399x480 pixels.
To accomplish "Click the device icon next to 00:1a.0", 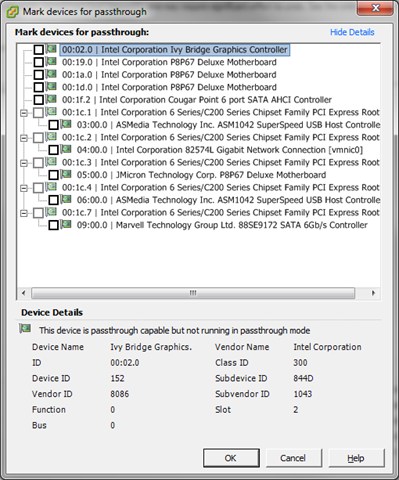I will (x=51, y=74).
